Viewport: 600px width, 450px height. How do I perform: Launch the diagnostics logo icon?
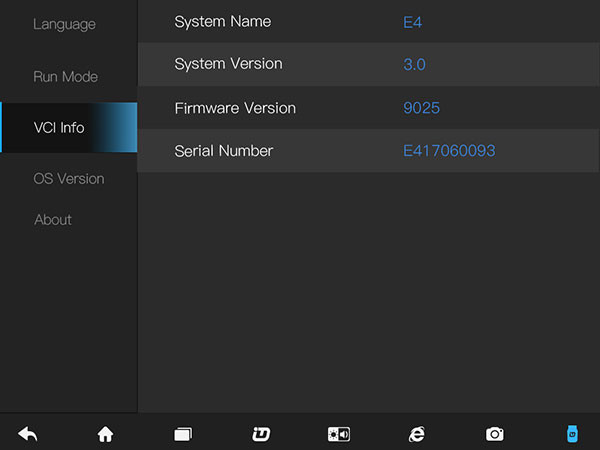pyautogui.click(x=261, y=434)
